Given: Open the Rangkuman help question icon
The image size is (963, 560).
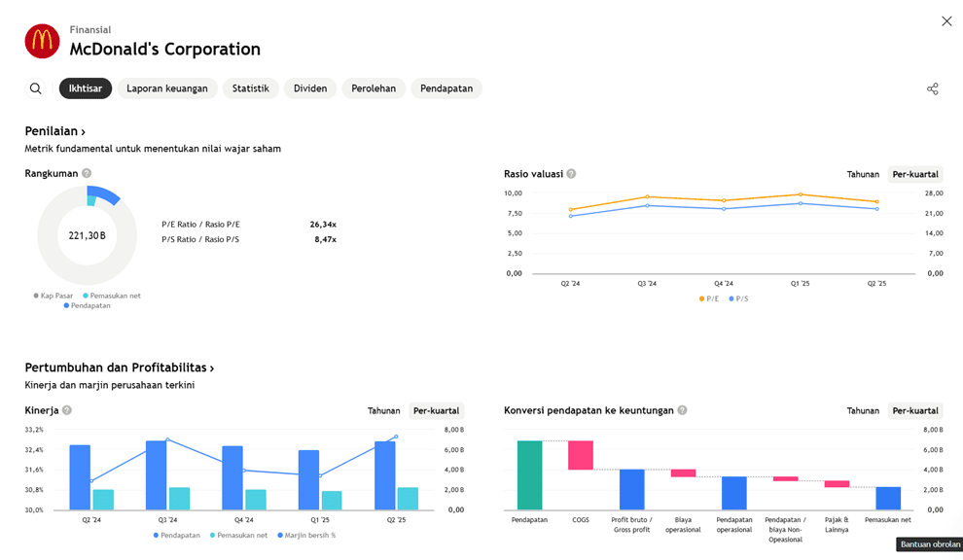Looking at the screenshot, I should pos(87,174).
